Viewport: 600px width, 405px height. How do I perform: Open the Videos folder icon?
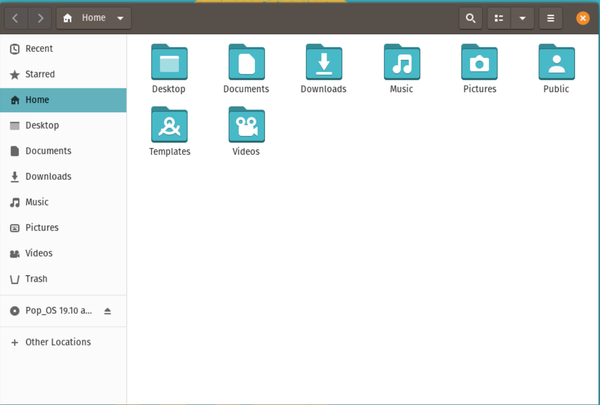[x=246, y=125]
